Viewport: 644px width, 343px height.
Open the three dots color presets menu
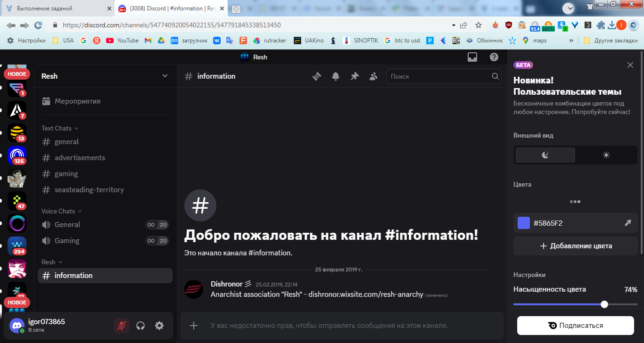click(x=575, y=202)
